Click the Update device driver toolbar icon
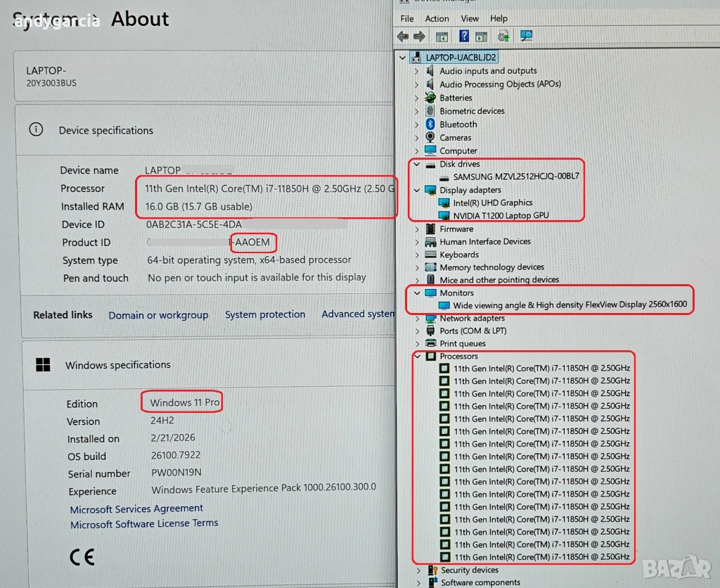Viewport: 720px width, 588px height. click(503, 37)
